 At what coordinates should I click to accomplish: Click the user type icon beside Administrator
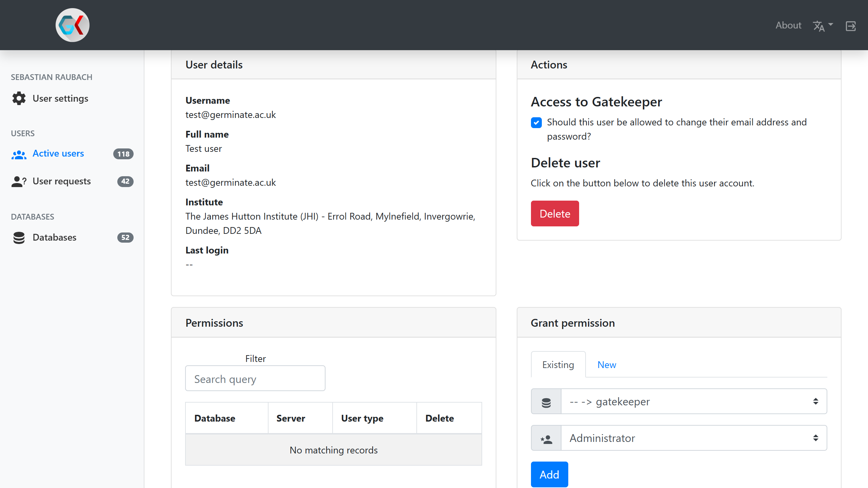(x=546, y=438)
